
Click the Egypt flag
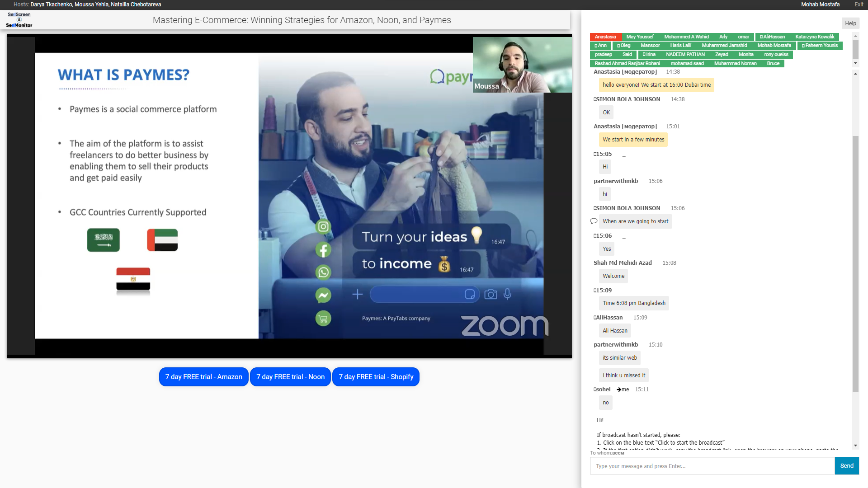[x=133, y=279]
